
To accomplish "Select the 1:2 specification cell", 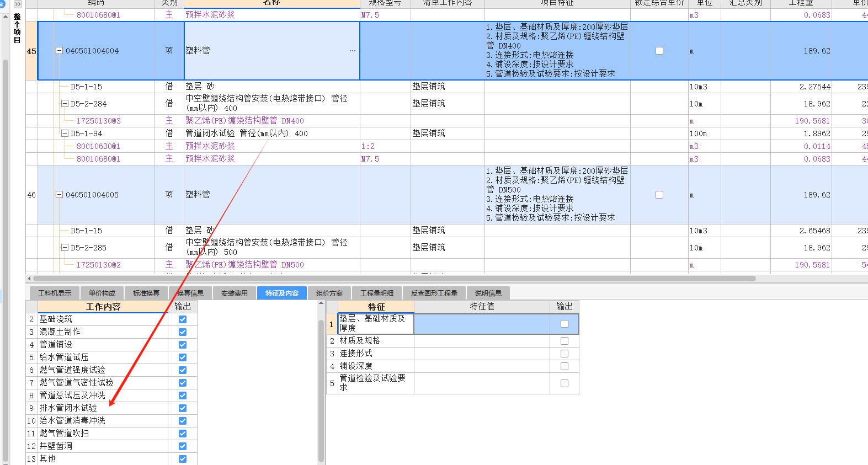I will (x=385, y=146).
